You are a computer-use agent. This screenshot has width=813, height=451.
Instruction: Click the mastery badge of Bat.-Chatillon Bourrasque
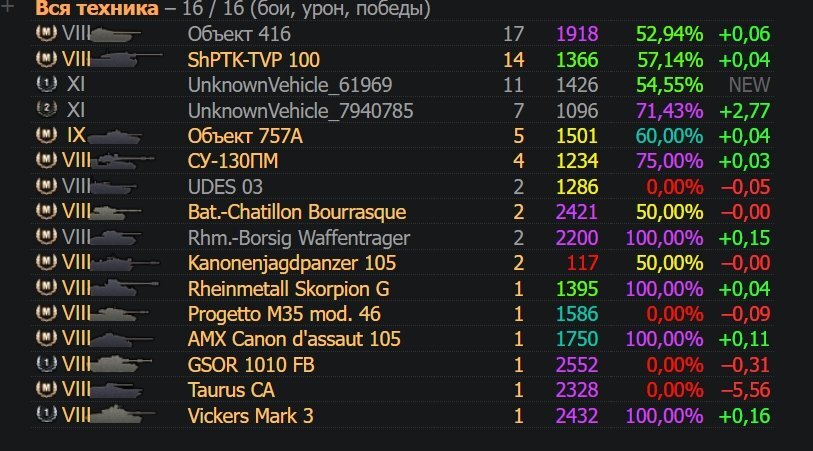(x=46, y=210)
